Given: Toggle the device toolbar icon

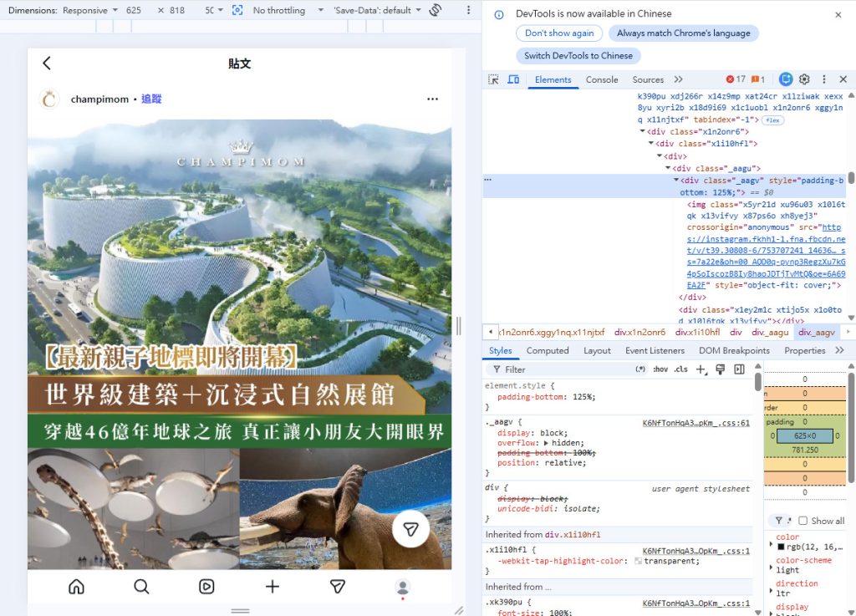Looking at the screenshot, I should click(513, 79).
